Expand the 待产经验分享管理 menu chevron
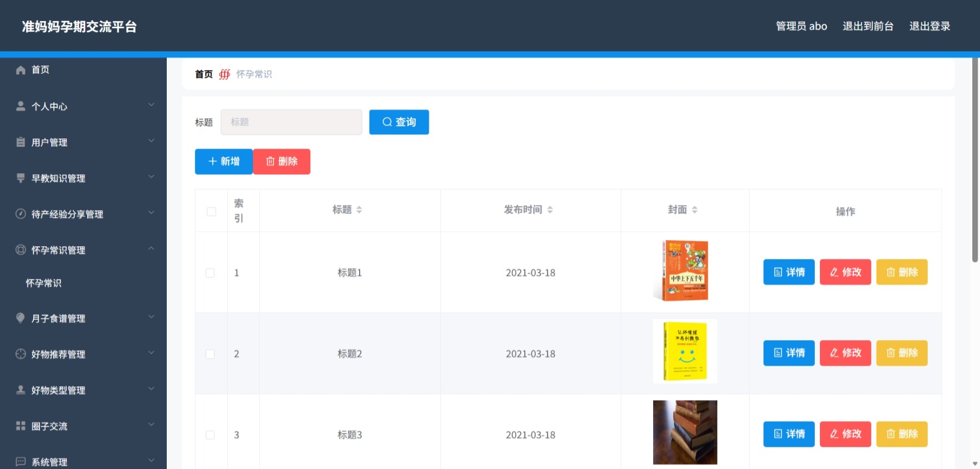Viewport: 980px width, 469px height. click(151, 213)
